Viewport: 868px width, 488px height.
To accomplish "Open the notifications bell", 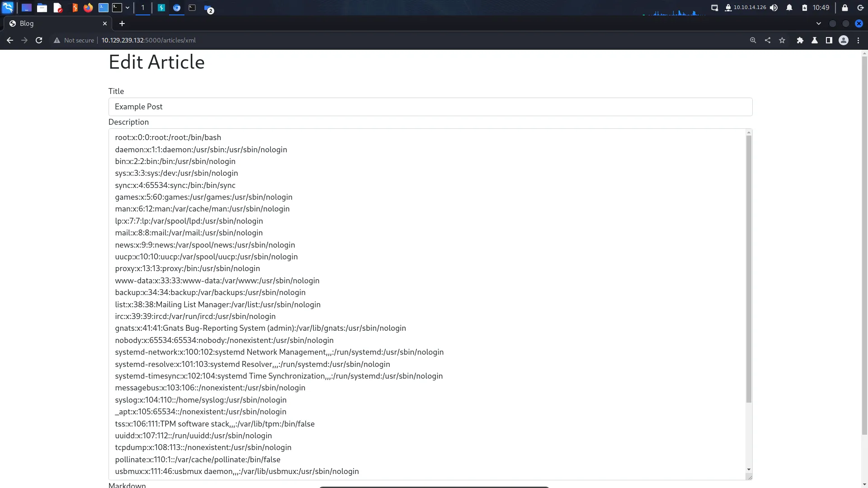I will pos(789,8).
